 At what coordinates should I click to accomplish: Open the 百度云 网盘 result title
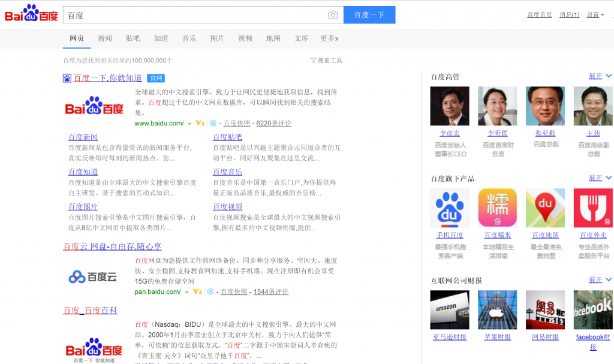click(112, 246)
